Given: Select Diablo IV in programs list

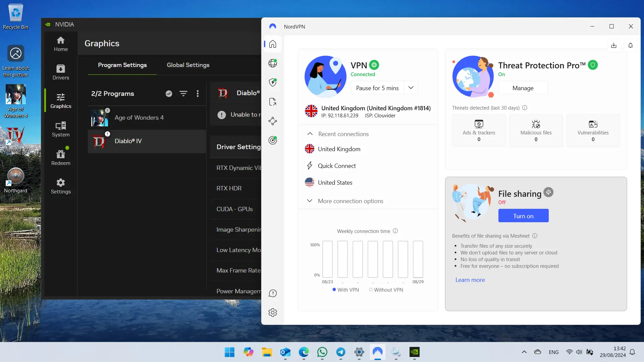Looking at the screenshot, I should 147,141.
